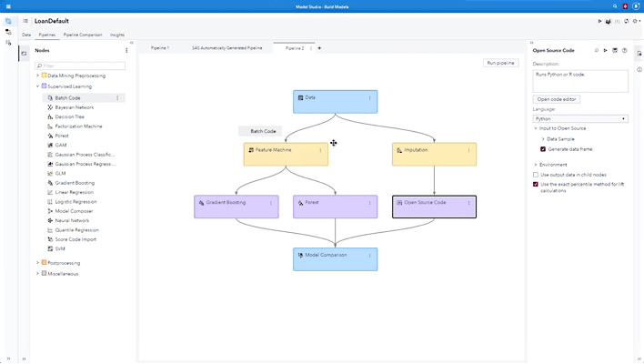Select the Score Code Import node in list
The width and height of the screenshot is (644, 364).
pos(75,239)
